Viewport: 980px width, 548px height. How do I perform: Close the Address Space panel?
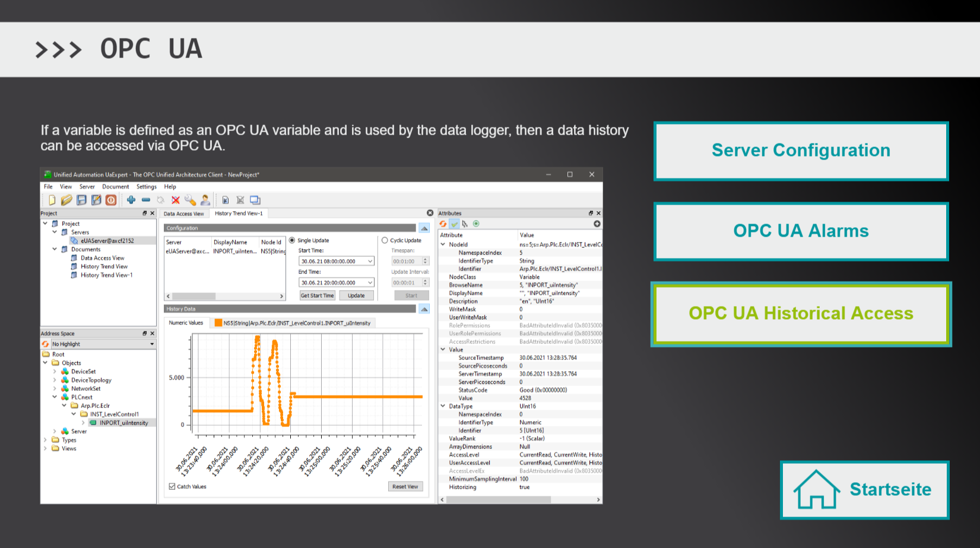click(x=152, y=333)
